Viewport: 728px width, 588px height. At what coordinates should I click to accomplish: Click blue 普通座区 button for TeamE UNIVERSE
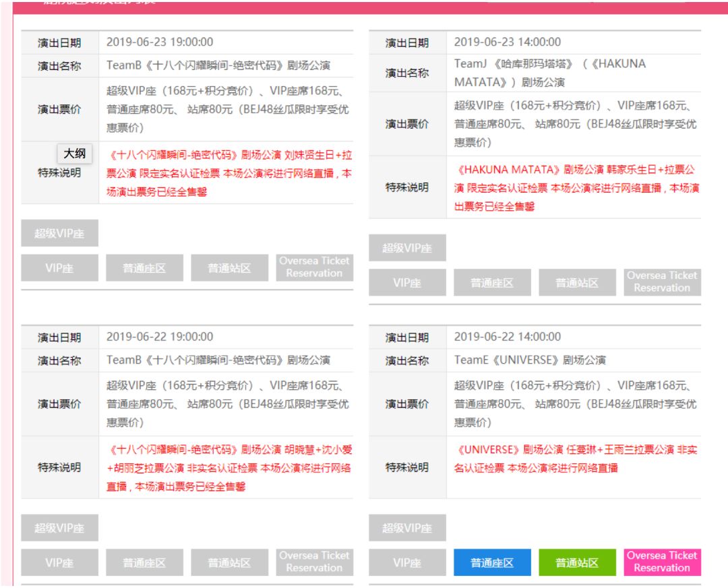(492, 562)
